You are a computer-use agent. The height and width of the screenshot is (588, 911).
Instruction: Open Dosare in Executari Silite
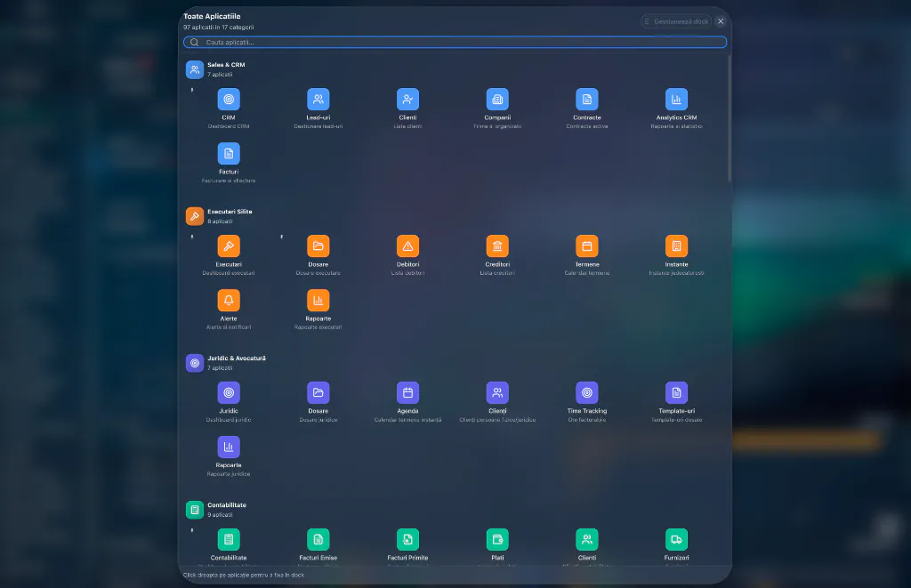(318, 246)
